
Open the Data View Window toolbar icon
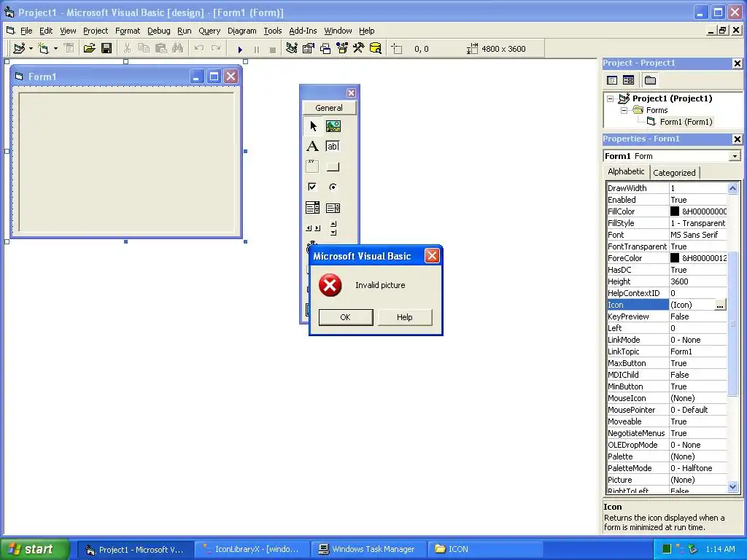[376, 48]
